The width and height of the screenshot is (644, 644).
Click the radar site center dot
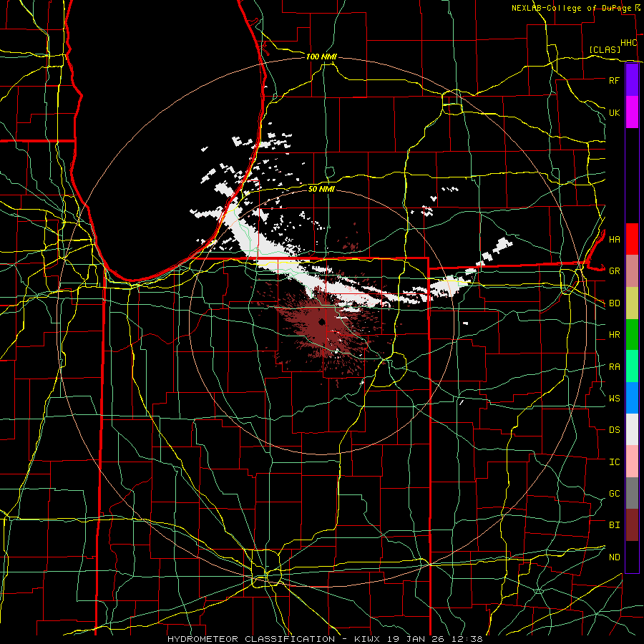click(x=322, y=321)
